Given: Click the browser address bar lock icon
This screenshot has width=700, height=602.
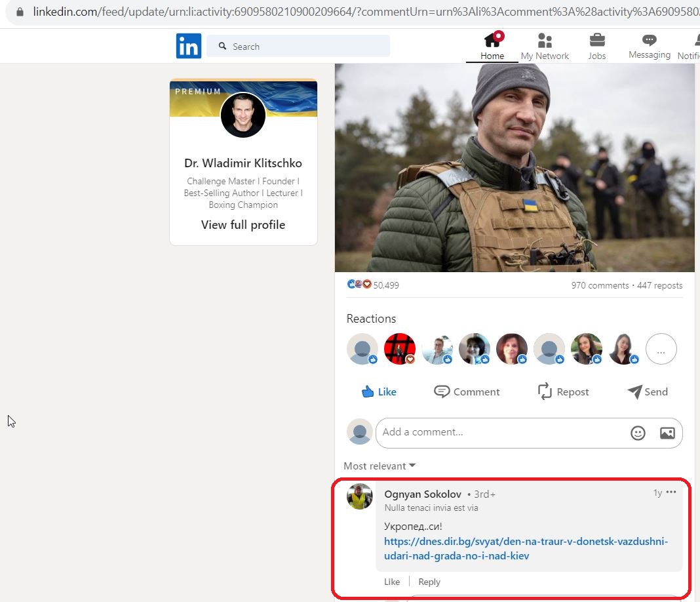Looking at the screenshot, I should 20,12.
